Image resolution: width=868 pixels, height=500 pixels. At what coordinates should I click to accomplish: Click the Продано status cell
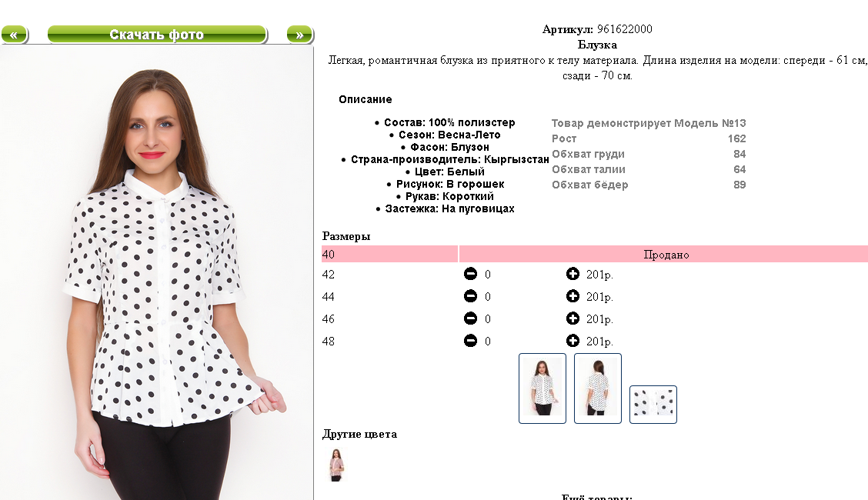(x=664, y=254)
